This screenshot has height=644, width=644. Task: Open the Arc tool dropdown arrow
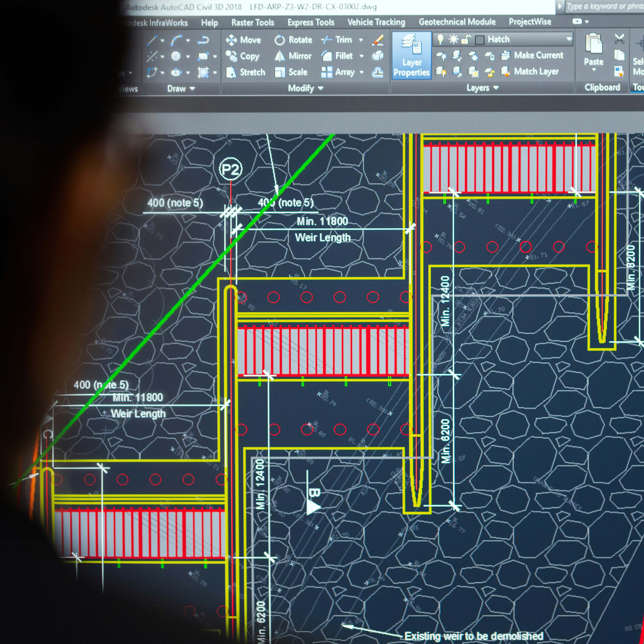188,41
